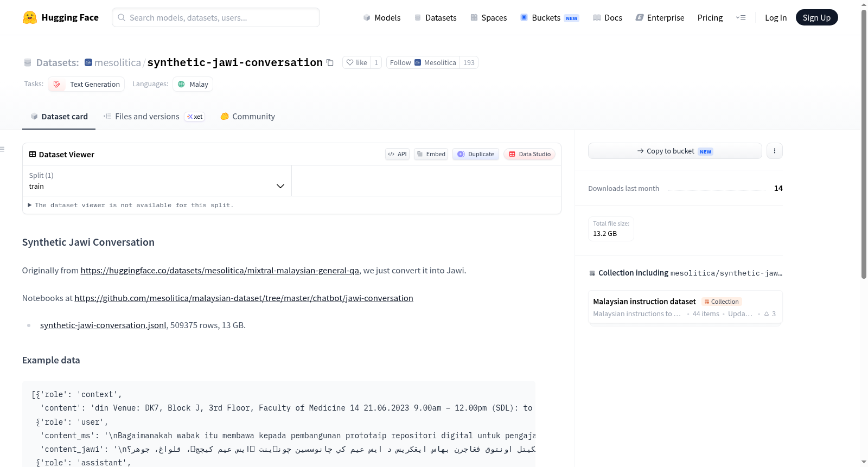Open Spaces from the navigation
Image resolution: width=868 pixels, height=467 pixels.
pyautogui.click(x=489, y=17)
